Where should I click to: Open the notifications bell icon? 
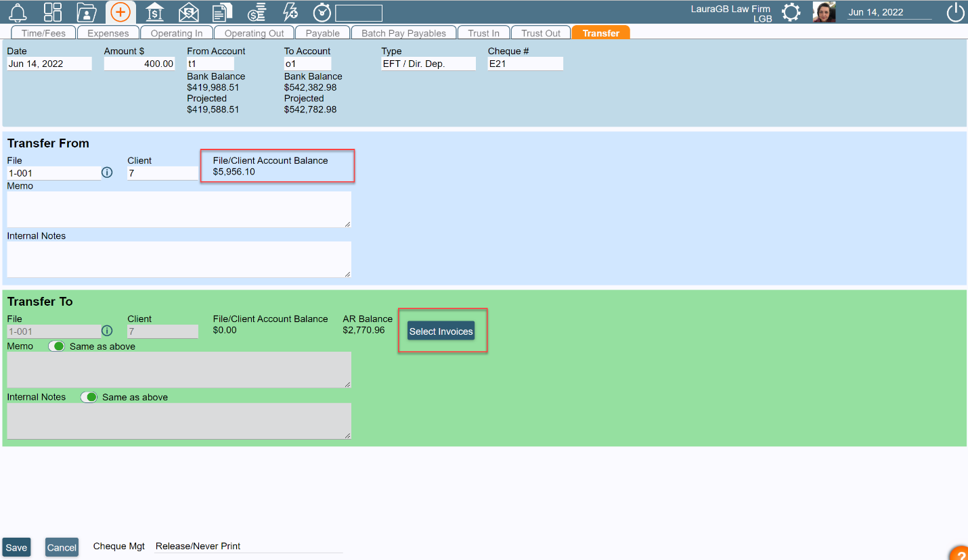click(x=18, y=11)
